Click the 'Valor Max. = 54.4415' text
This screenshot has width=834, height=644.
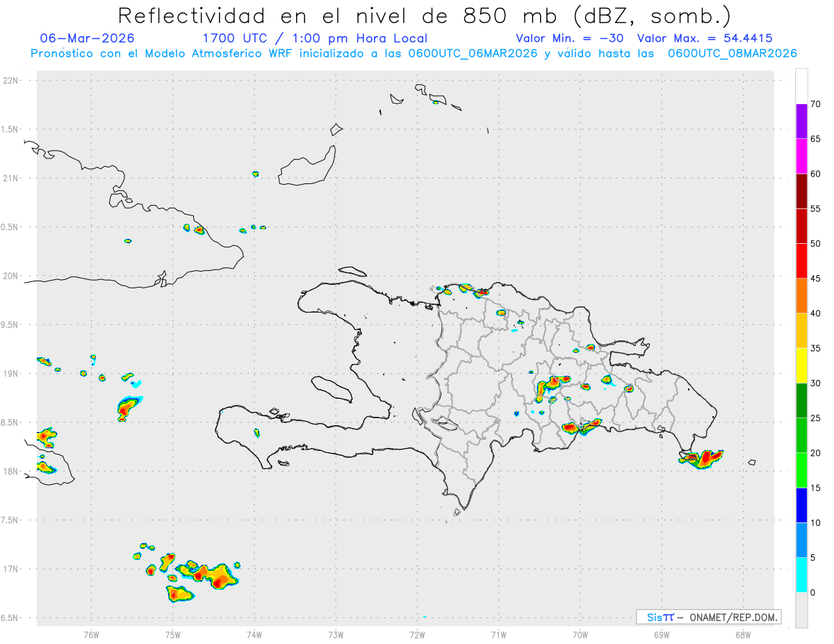click(704, 38)
